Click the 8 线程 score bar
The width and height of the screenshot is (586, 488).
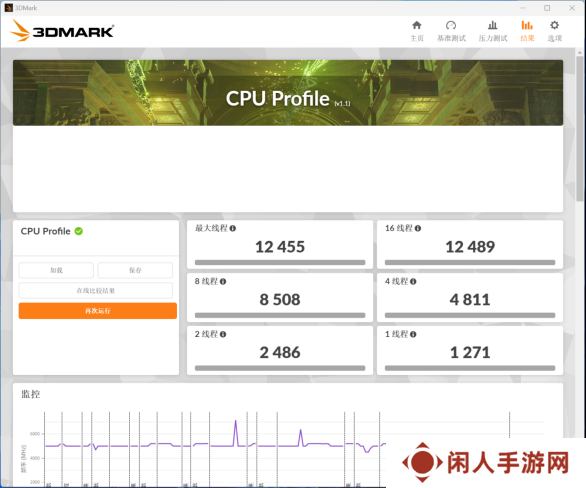[280, 315]
